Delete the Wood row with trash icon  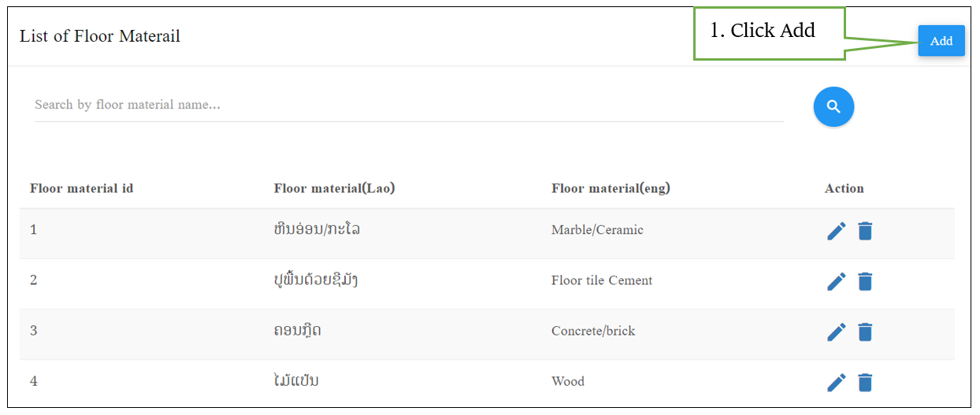click(865, 382)
